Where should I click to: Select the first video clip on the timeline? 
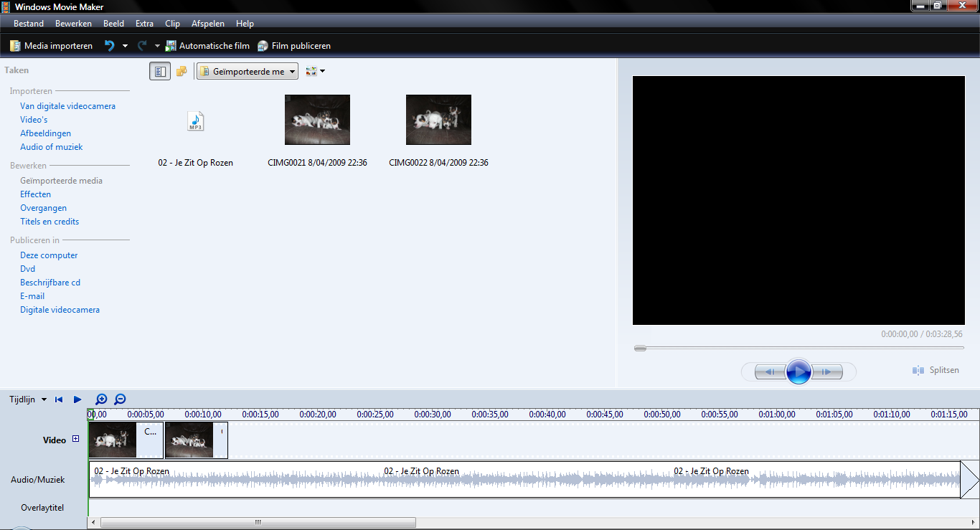pyautogui.click(x=126, y=440)
